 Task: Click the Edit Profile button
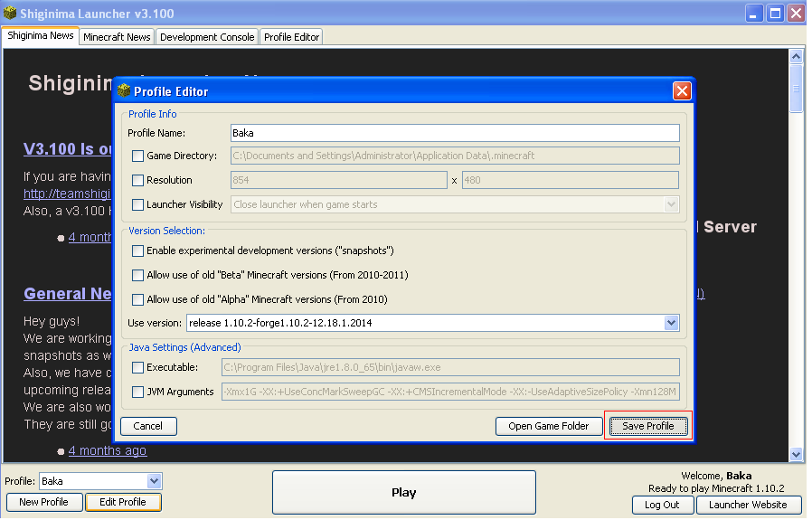[124, 504]
